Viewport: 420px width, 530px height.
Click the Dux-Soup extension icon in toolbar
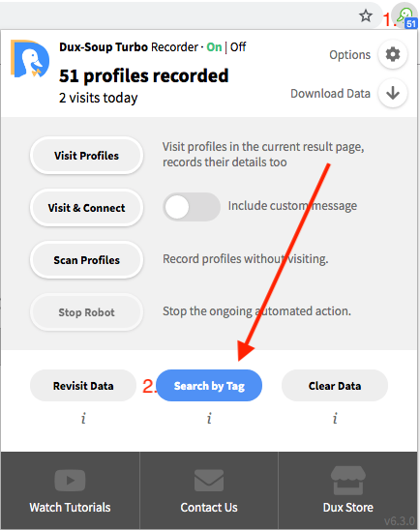click(406, 17)
